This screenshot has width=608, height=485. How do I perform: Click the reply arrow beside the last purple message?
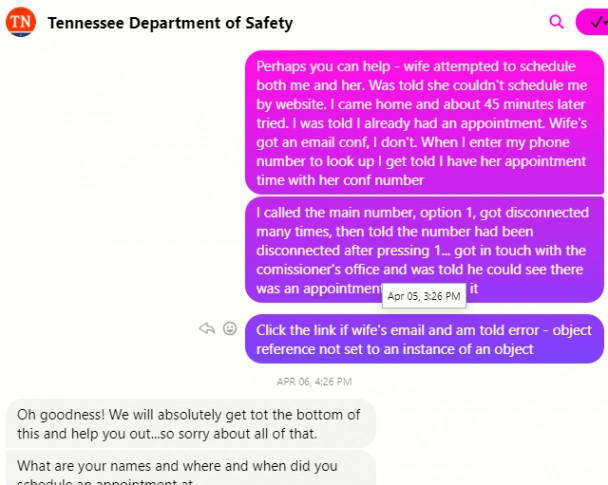coord(207,328)
